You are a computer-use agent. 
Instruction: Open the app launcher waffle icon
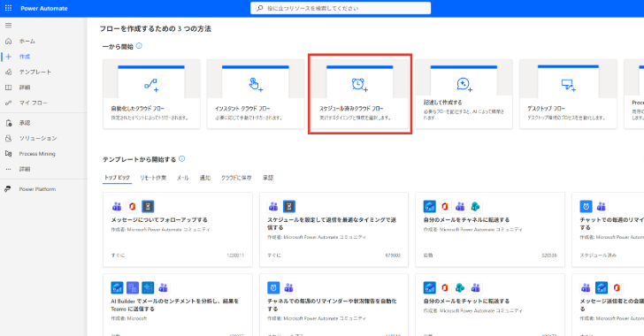point(8,8)
